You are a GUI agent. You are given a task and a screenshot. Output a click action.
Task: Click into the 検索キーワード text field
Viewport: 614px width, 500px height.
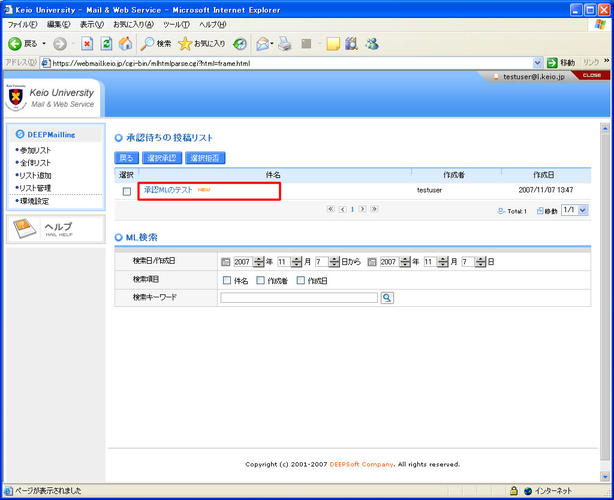pos(298,297)
